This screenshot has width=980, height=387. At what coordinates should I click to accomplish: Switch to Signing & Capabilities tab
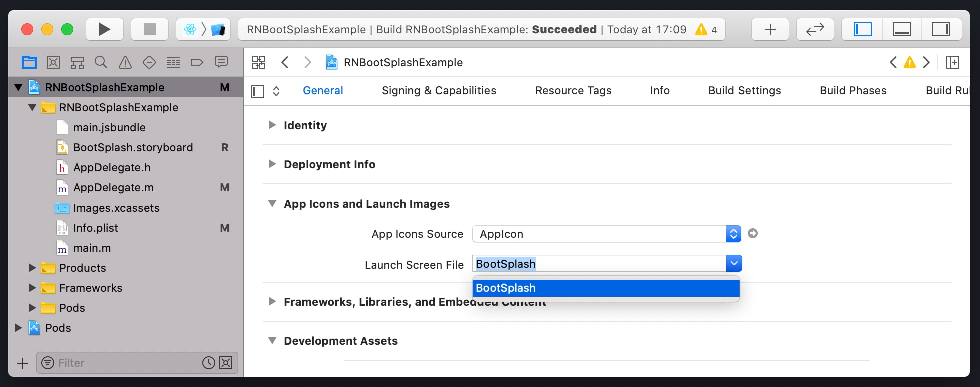439,91
